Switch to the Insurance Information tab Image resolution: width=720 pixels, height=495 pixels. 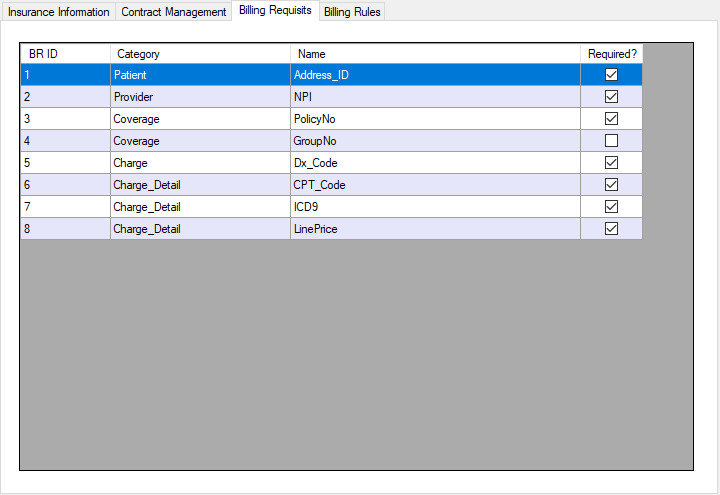tap(58, 12)
